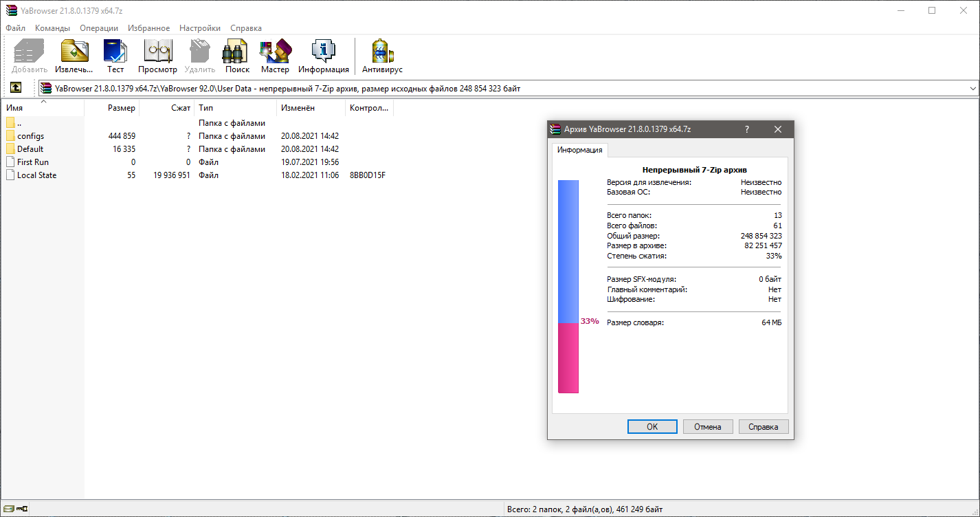Click the archive icon in the address bar
Viewport: 980px width, 517px height.
[x=46, y=88]
